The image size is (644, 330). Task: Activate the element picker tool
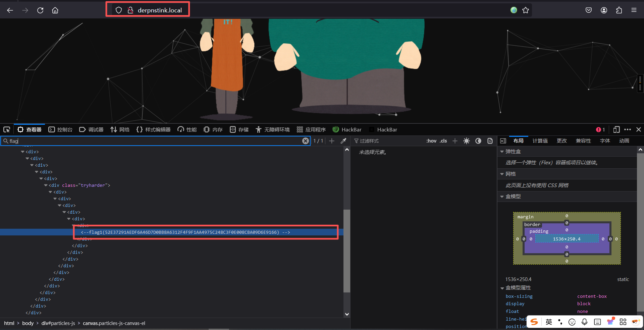tap(7, 129)
